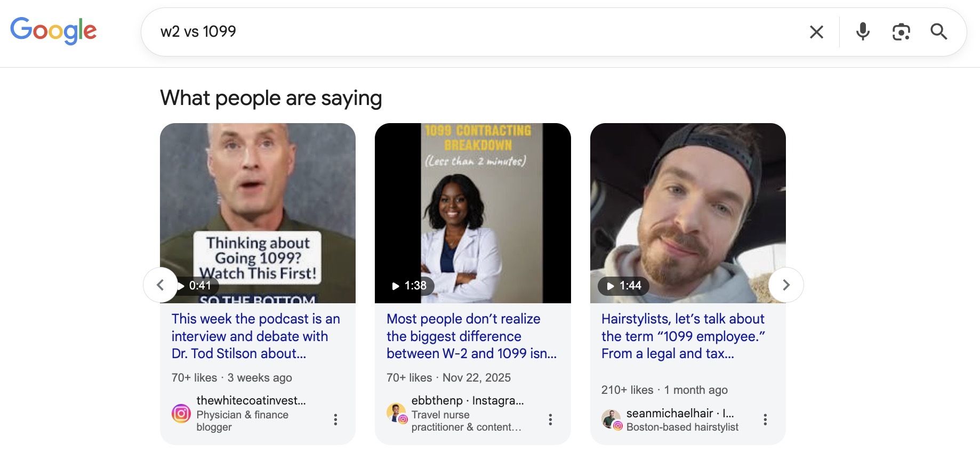The image size is (980, 469).
Task: Open more options for seanmichaelhair card
Action: [x=765, y=419]
